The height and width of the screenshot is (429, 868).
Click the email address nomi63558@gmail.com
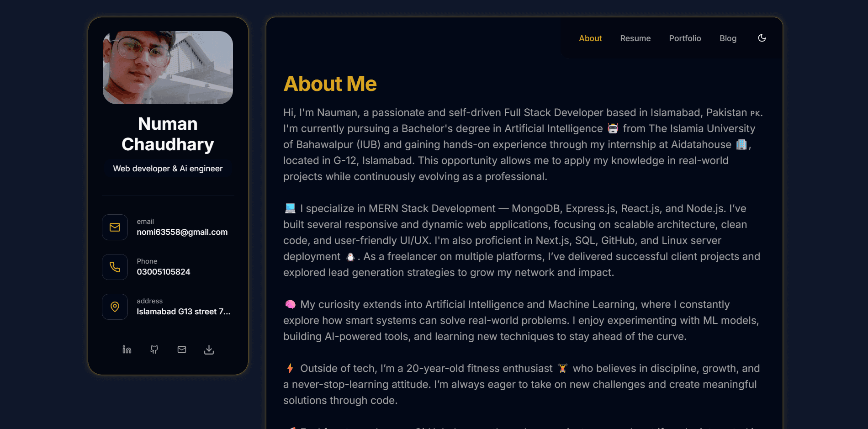(182, 232)
